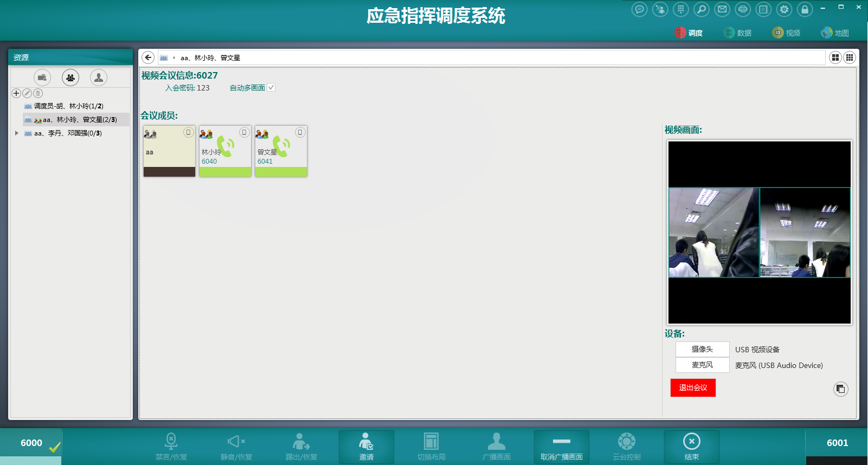Viewport: 868px width, 465px height.
Task: Select 调度员-胡、林小玲 group in tree
Action: (68, 106)
